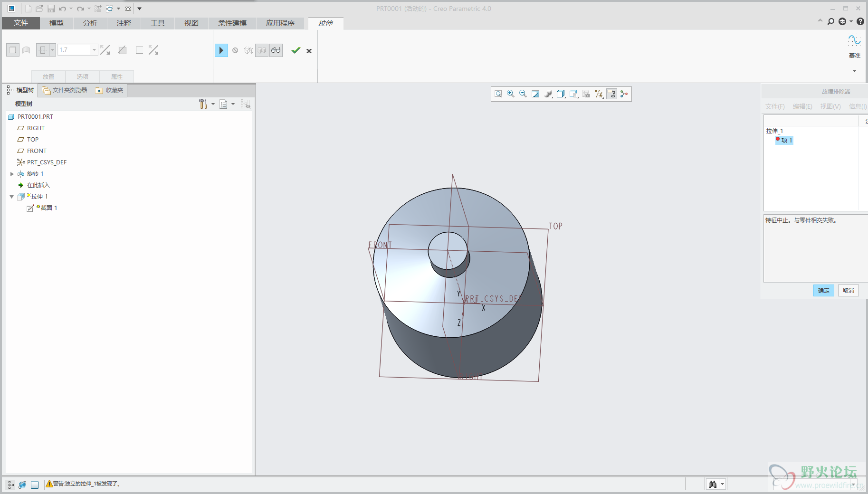
Task: Flip the extrude depth direction
Action: click(105, 50)
